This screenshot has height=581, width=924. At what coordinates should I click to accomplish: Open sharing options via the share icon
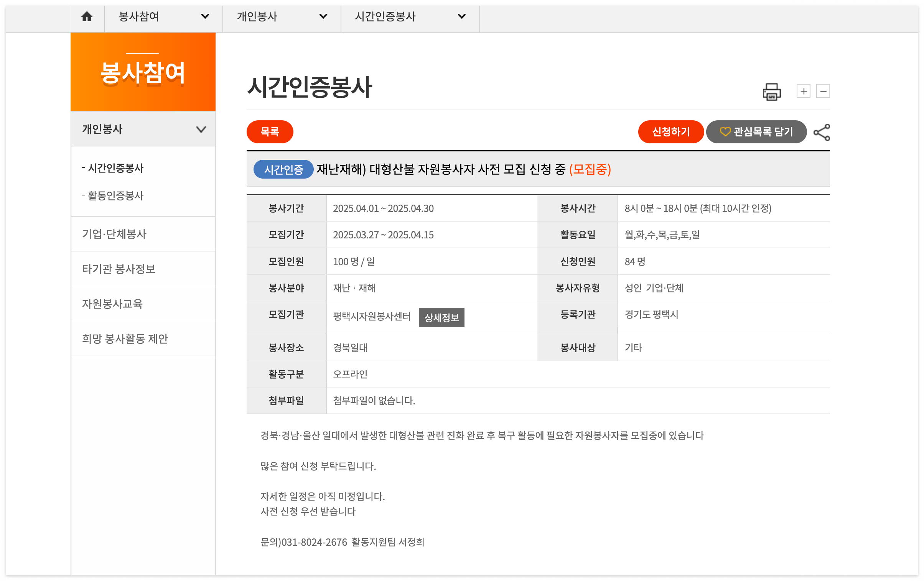(822, 131)
